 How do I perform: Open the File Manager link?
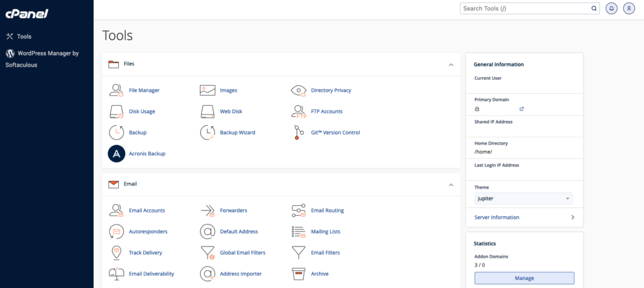pyautogui.click(x=144, y=90)
